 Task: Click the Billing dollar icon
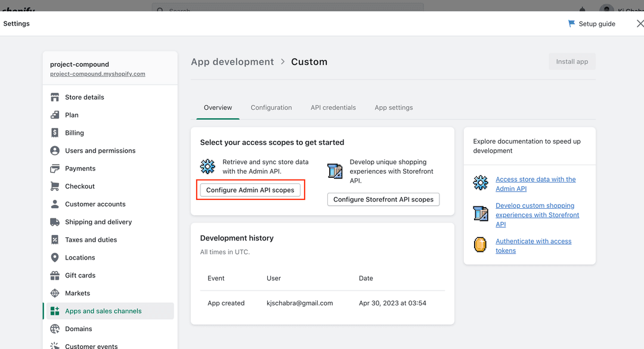[x=55, y=133]
